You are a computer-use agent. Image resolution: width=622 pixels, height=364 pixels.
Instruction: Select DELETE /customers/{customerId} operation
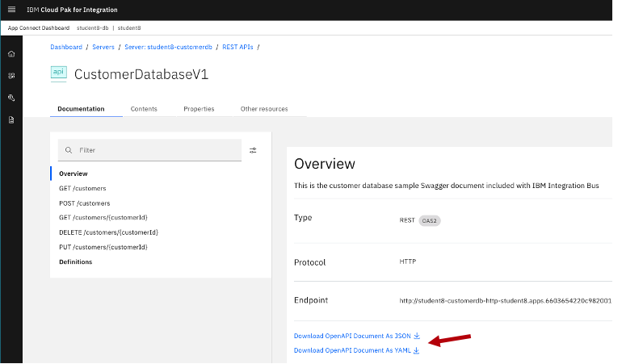(103, 232)
